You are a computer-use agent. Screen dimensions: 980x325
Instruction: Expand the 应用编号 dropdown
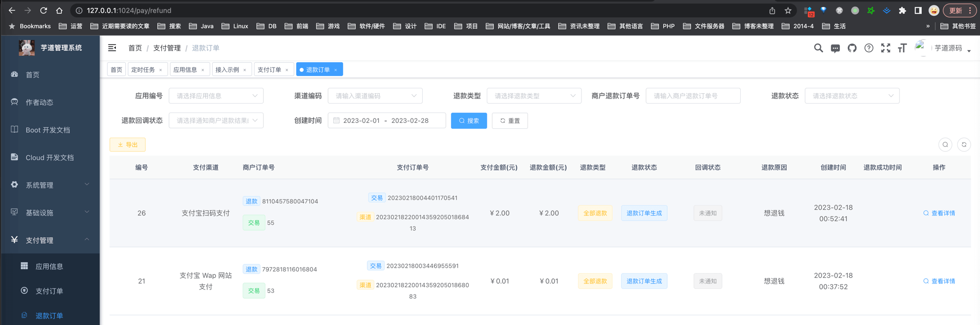point(216,96)
